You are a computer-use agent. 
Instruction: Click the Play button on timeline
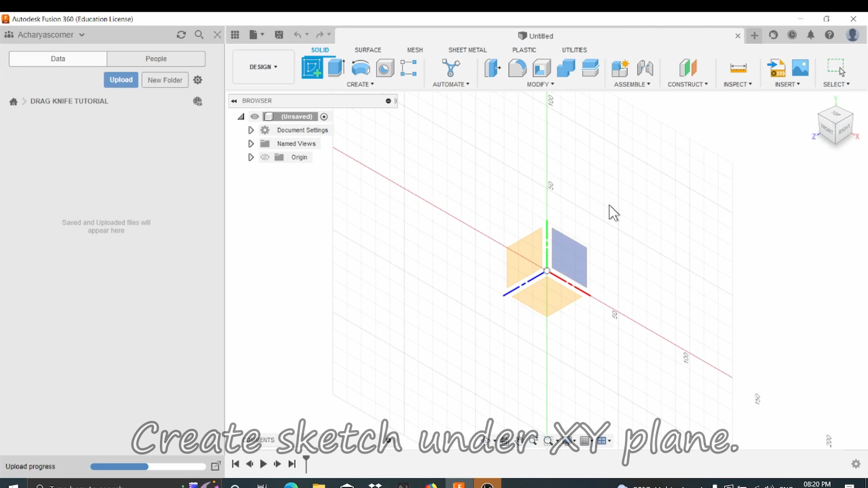(x=263, y=464)
